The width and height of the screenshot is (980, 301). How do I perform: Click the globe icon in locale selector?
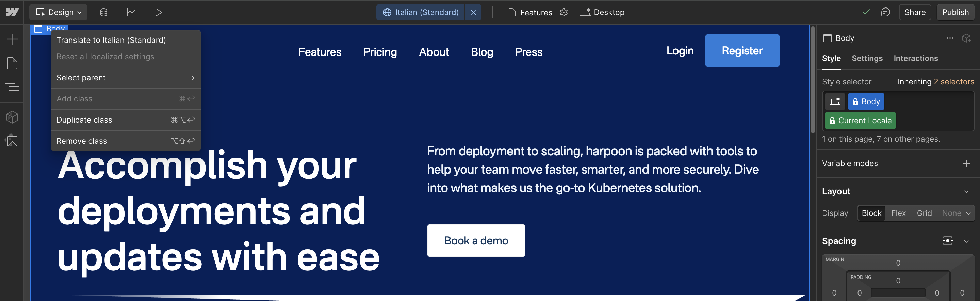[x=387, y=12]
